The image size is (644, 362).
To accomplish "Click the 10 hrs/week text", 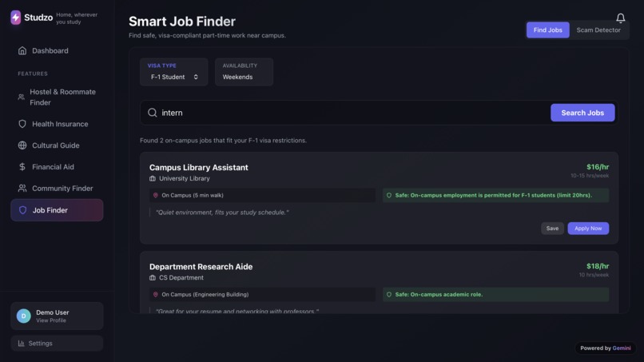I will point(594,275).
